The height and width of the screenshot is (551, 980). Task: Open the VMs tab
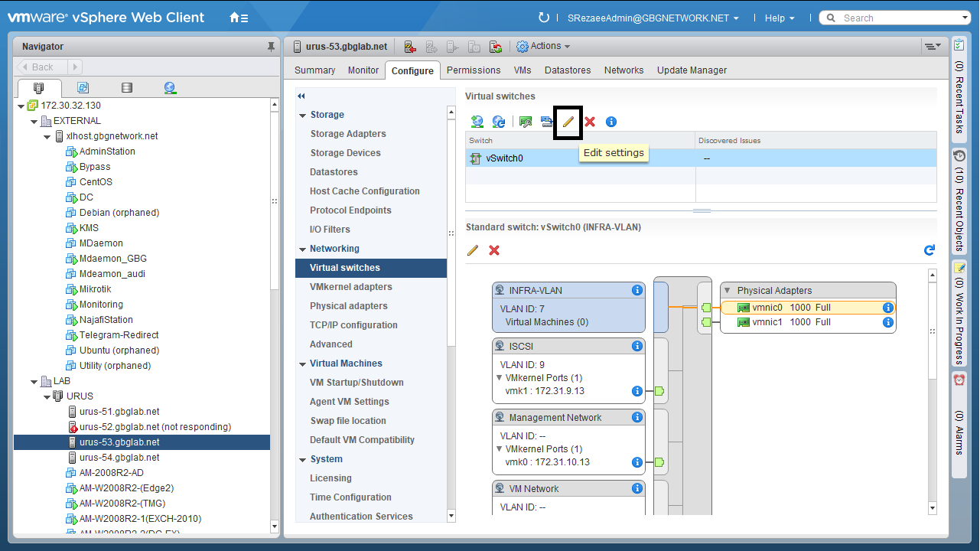[x=523, y=70]
